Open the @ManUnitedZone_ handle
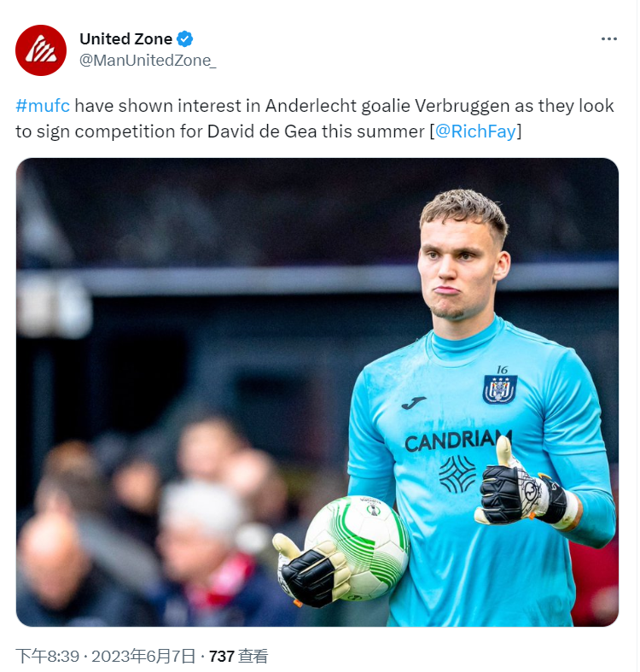 (x=148, y=61)
